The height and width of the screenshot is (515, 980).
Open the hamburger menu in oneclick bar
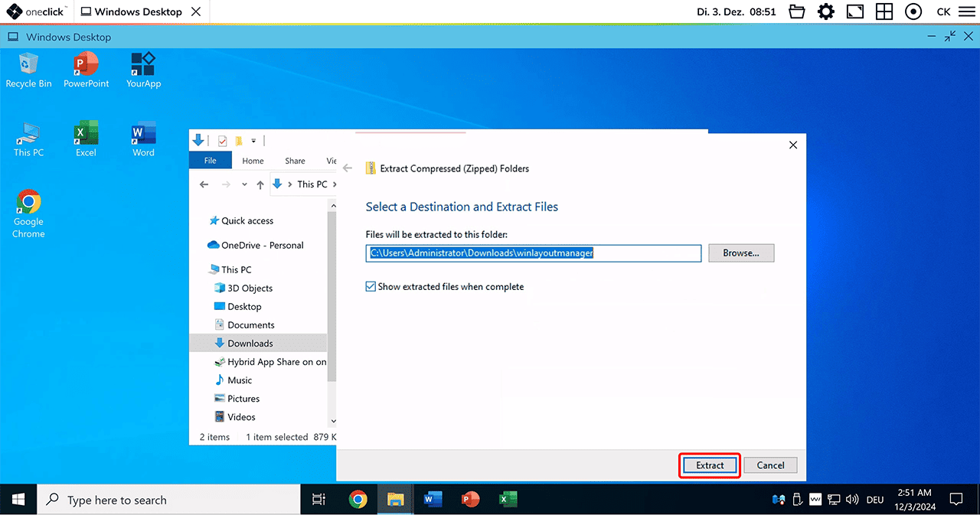click(x=965, y=11)
